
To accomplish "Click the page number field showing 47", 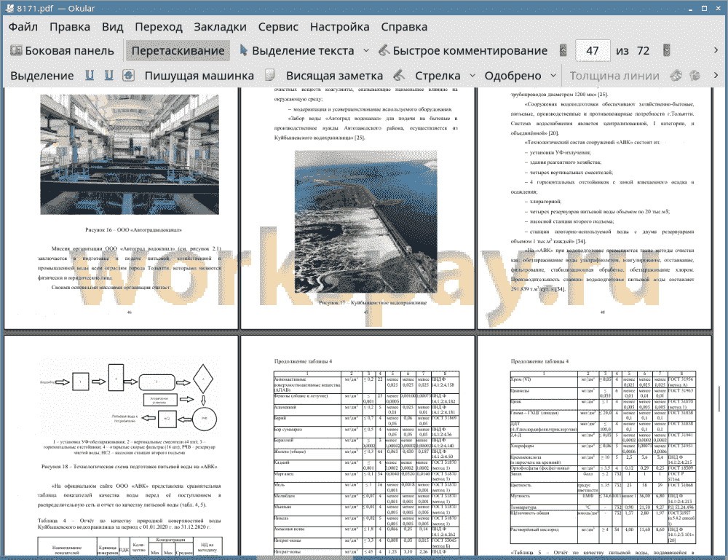I will pyautogui.click(x=592, y=50).
